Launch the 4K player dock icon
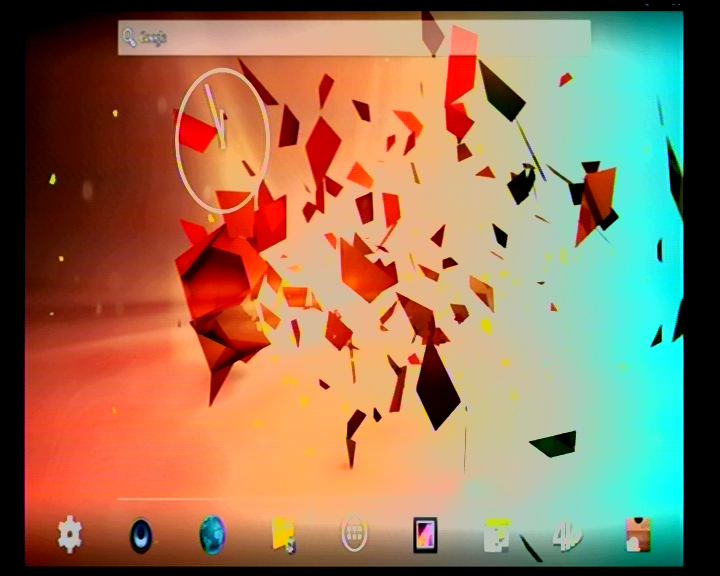 coord(567,535)
